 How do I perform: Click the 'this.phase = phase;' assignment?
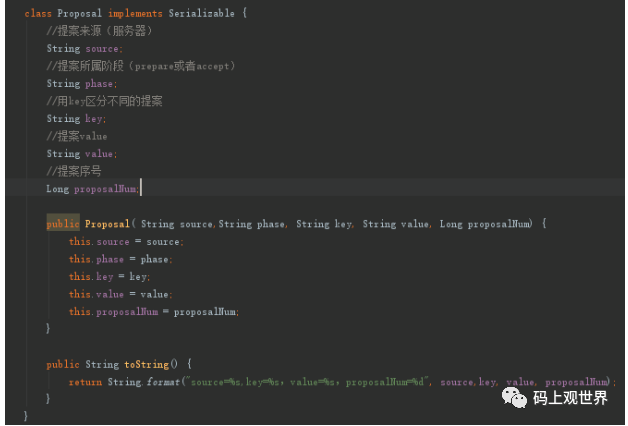120,259
